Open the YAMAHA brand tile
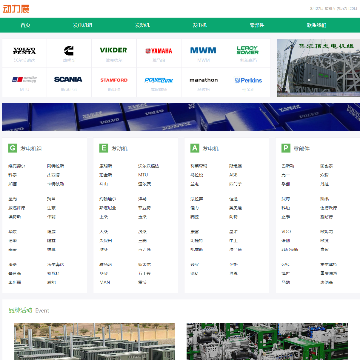This screenshot has width=360, height=360. [x=159, y=53]
